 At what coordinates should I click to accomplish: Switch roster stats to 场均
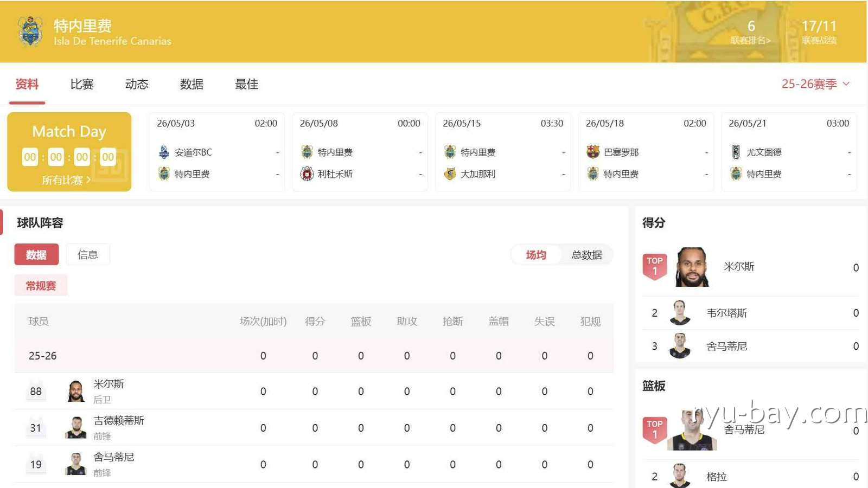pos(536,255)
